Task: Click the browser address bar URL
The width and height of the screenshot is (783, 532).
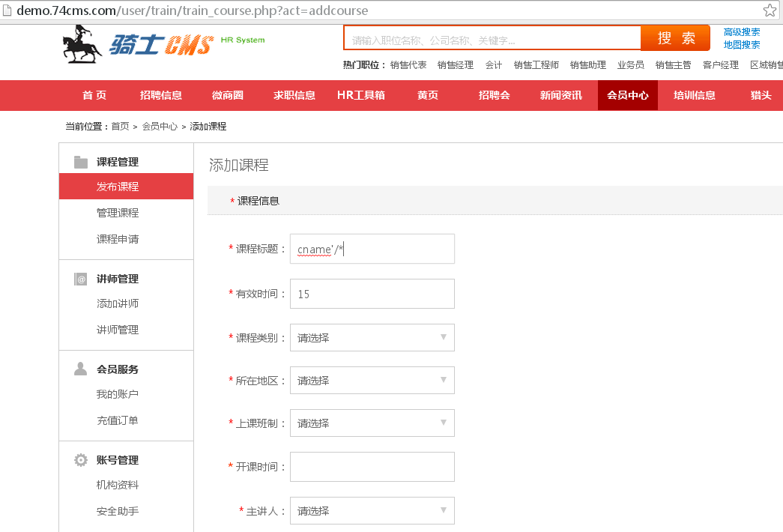Action: point(193,10)
